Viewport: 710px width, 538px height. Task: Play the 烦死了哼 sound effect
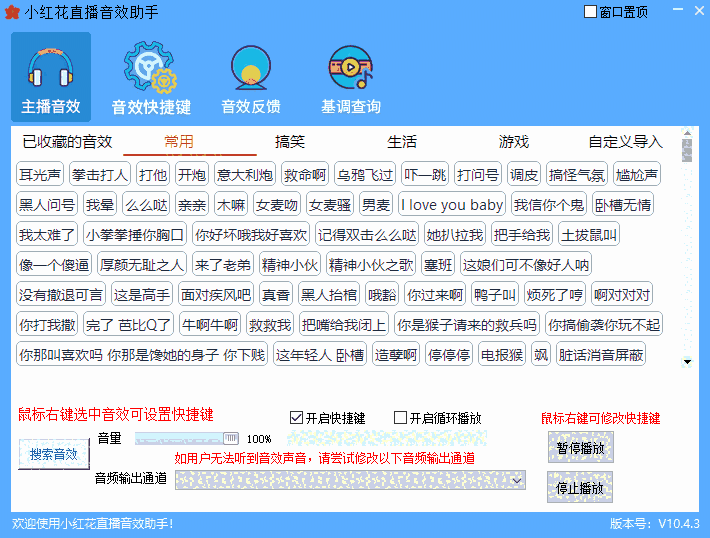tap(555, 295)
